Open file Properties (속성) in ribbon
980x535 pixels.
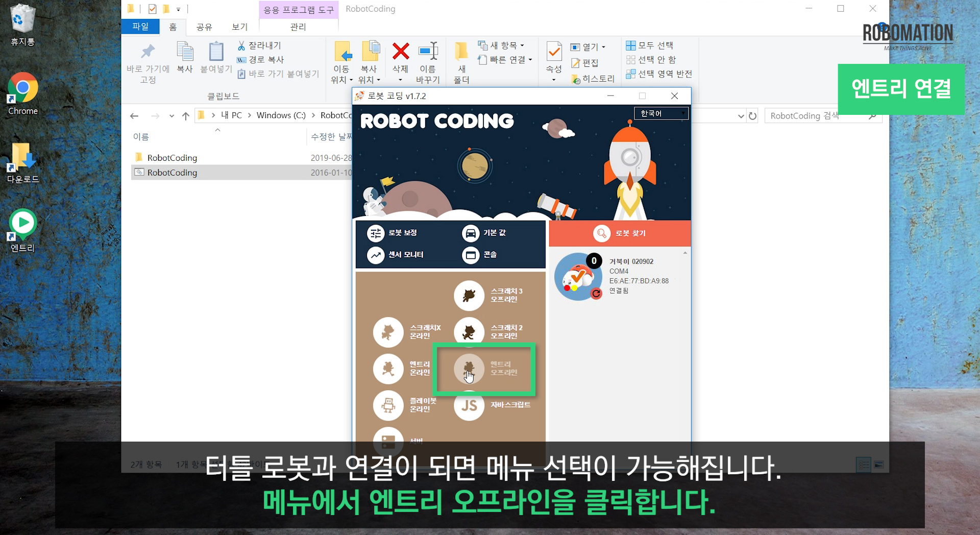click(554, 62)
